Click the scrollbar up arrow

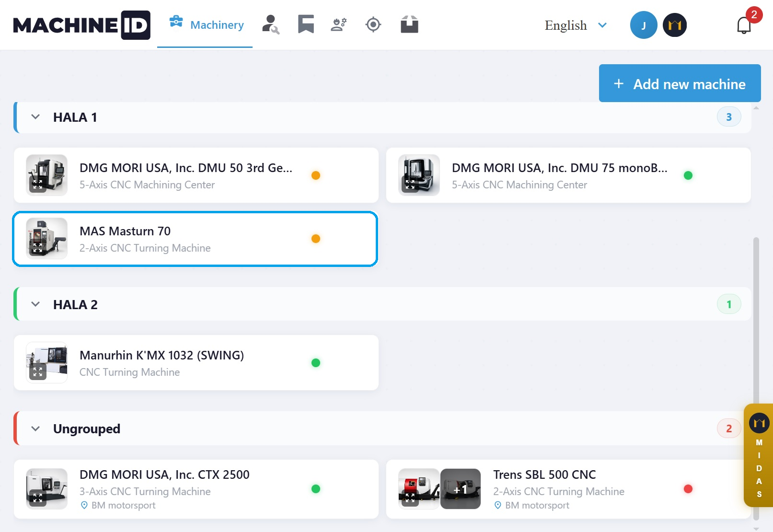[x=756, y=108]
